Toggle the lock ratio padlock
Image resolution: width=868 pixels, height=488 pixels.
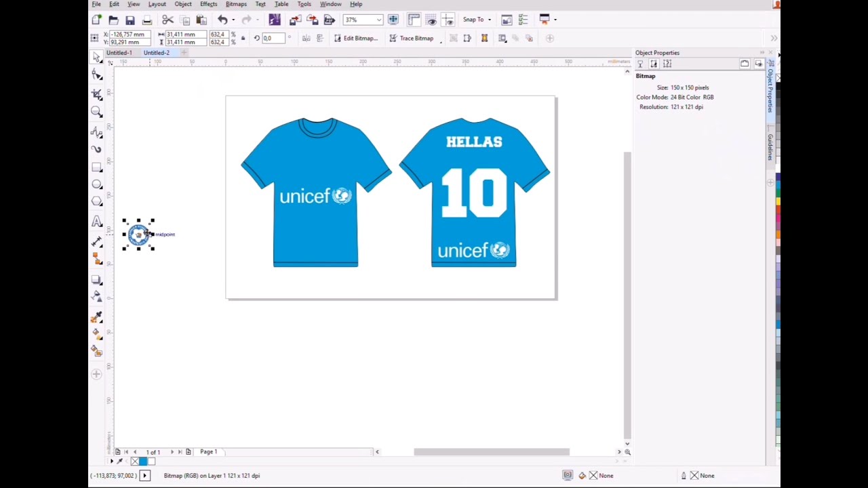tap(243, 38)
